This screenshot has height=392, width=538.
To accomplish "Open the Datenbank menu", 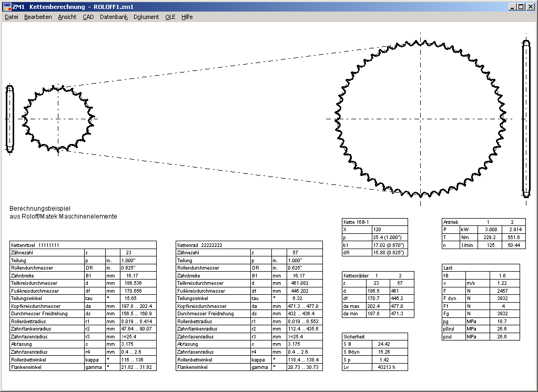I will tap(114, 17).
